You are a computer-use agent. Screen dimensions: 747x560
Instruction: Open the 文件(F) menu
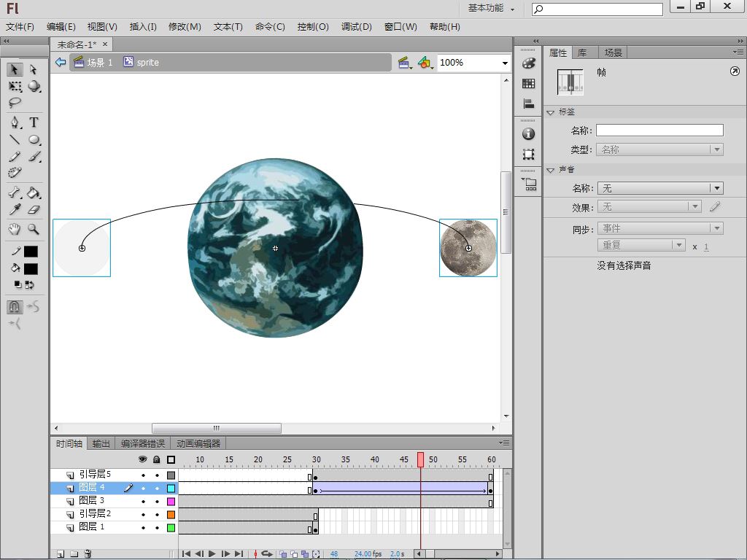[20, 27]
